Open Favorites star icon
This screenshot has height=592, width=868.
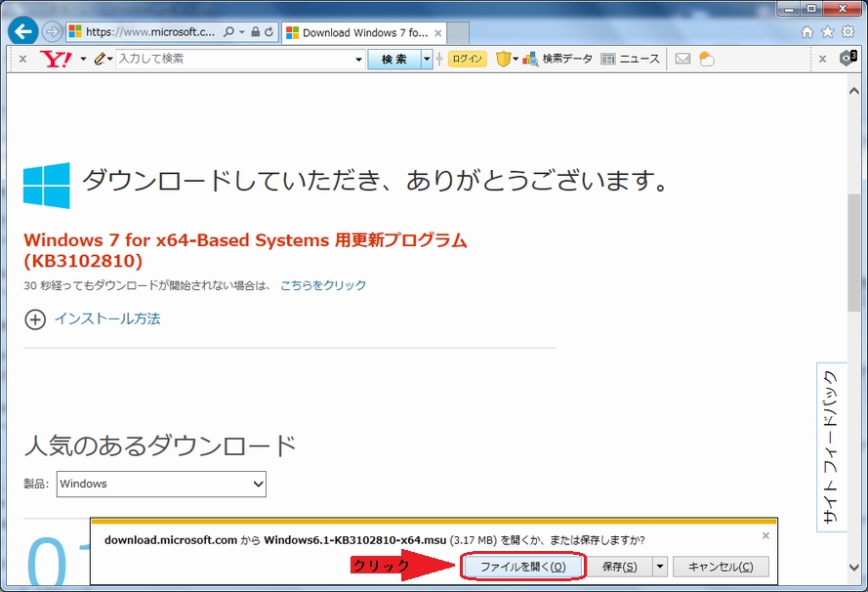(827, 32)
